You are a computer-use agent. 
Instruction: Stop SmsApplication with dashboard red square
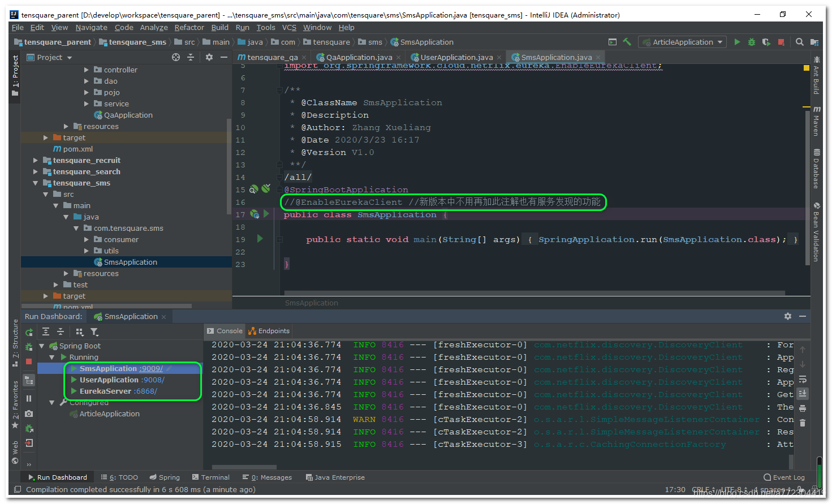point(29,361)
